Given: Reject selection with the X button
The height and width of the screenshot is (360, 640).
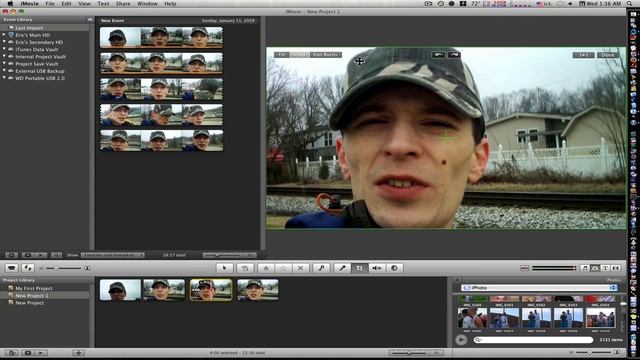Looking at the screenshot, I should [x=300, y=268].
